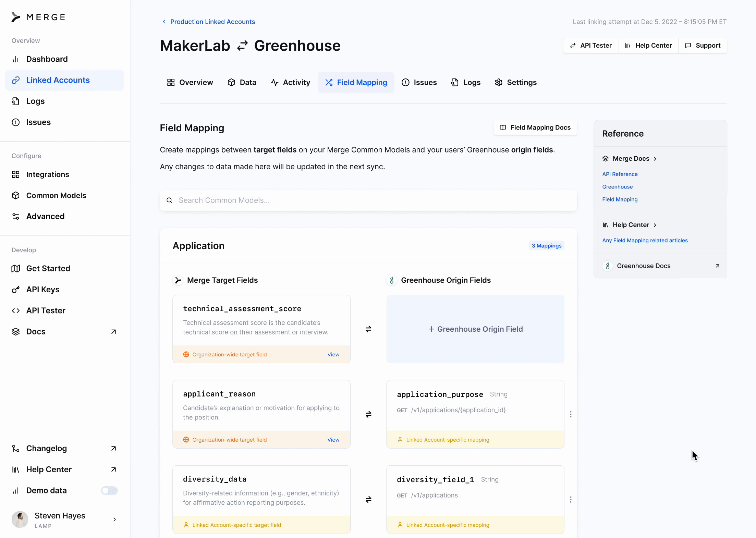The width and height of the screenshot is (756, 538).
Task: Click Greenhouse logo beside Origin Fields heading
Action: pos(392,280)
